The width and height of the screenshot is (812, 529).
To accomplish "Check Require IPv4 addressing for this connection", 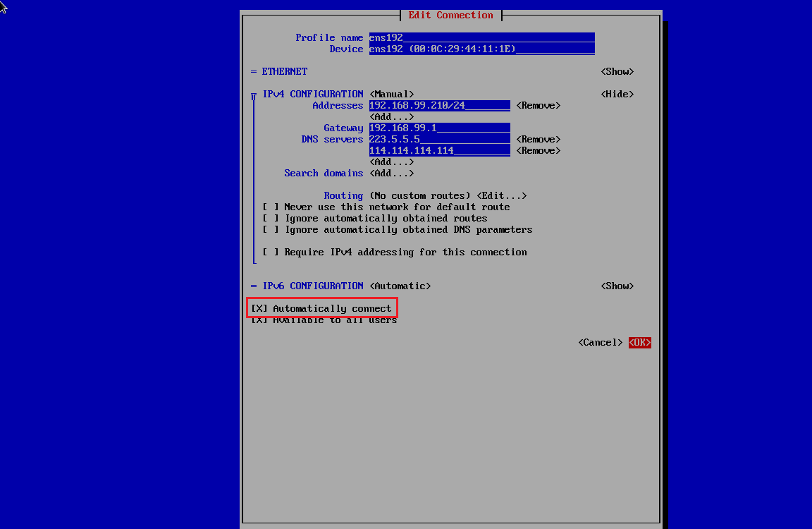I will click(x=271, y=252).
